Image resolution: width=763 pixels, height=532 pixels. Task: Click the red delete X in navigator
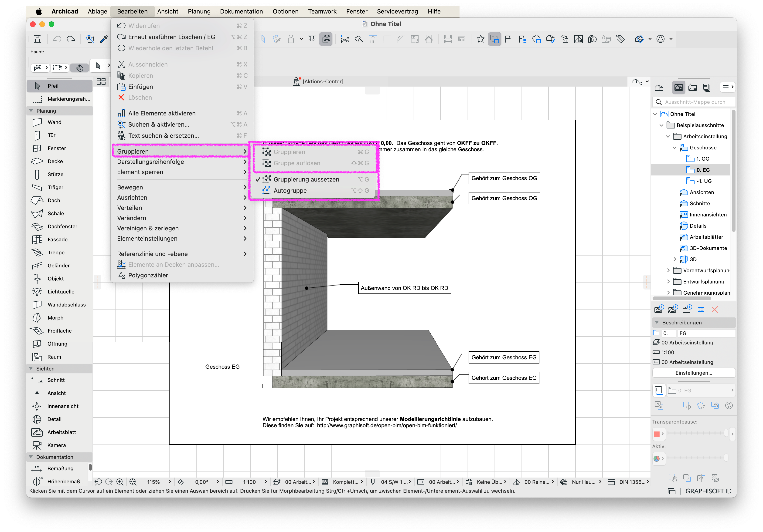(x=715, y=310)
